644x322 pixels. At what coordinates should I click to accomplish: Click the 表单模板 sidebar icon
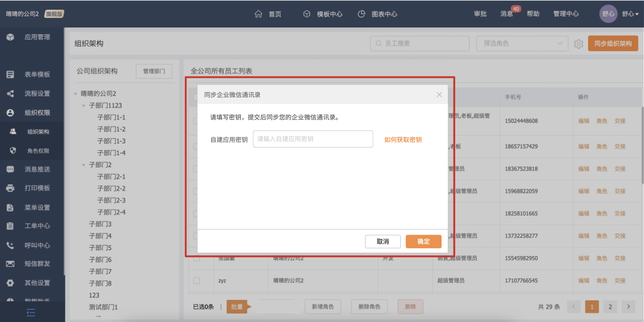(x=10, y=75)
